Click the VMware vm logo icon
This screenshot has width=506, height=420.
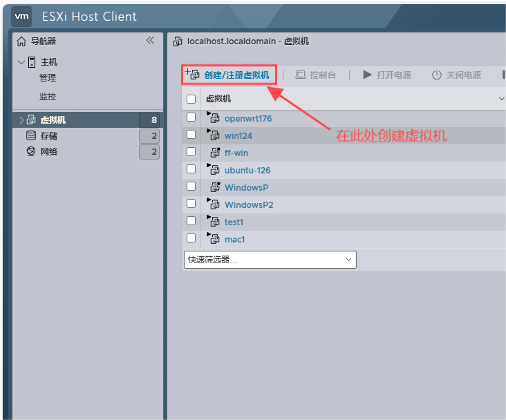coord(21,16)
